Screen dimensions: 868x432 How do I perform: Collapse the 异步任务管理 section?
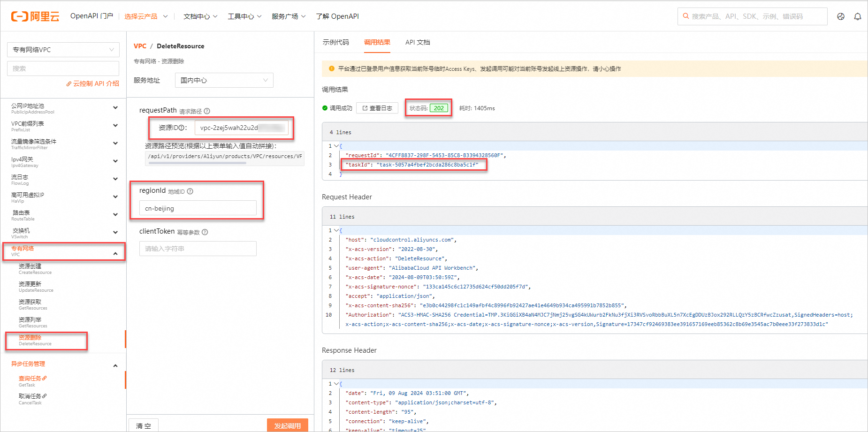point(115,366)
